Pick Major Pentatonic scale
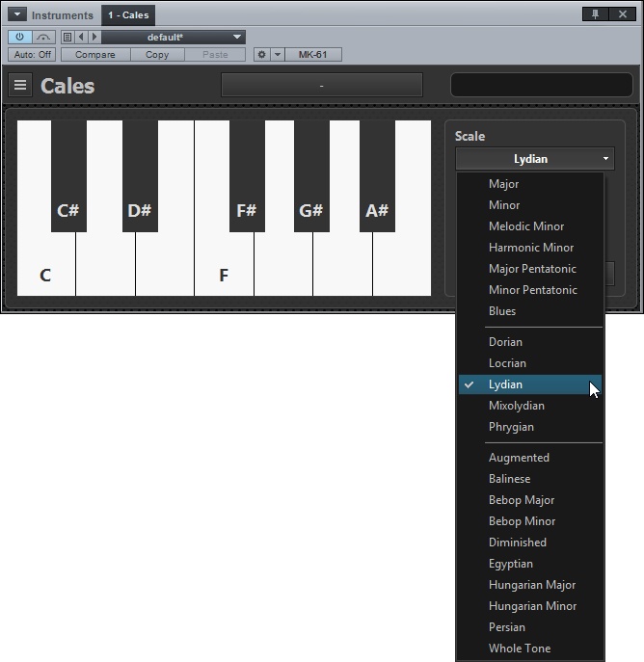This screenshot has width=644, height=662. (530, 269)
